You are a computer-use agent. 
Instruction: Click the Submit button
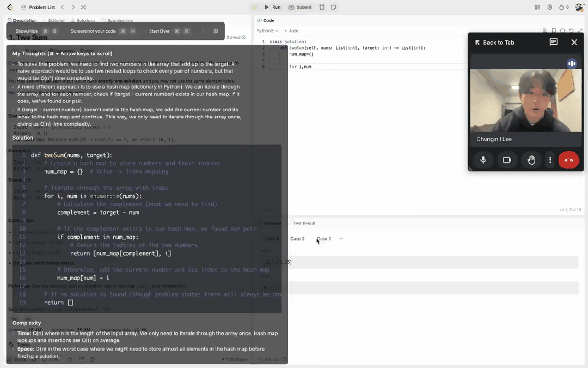(x=300, y=7)
